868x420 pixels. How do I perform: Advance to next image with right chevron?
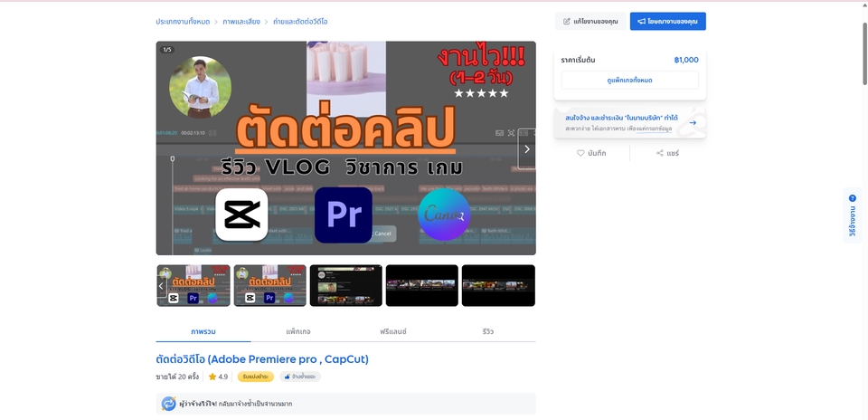click(527, 148)
